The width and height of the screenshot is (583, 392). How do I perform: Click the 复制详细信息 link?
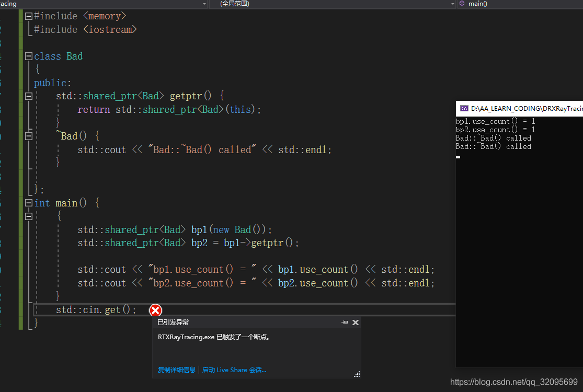point(176,370)
